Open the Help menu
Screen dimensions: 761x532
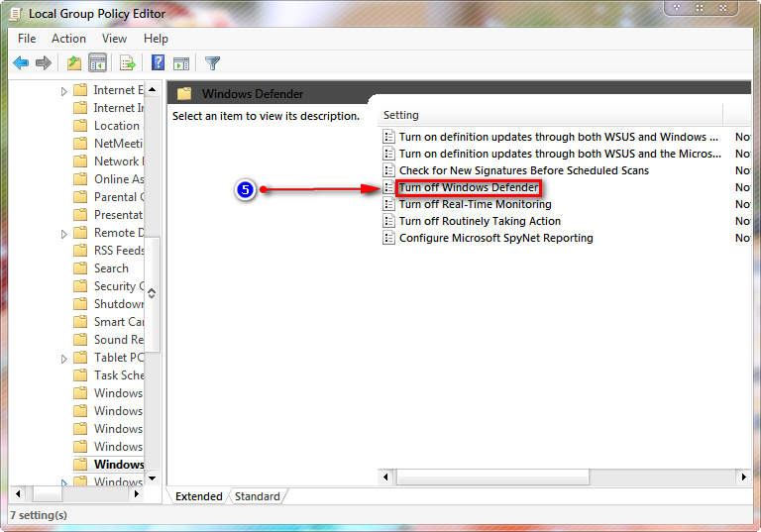pos(156,39)
